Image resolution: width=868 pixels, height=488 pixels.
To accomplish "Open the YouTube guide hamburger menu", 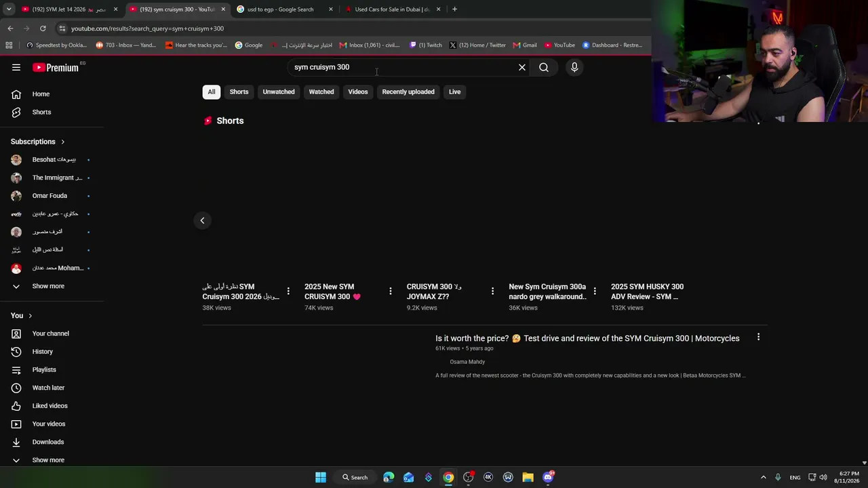I will pos(16,67).
